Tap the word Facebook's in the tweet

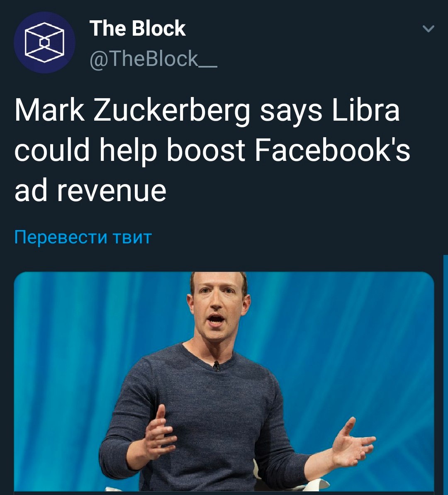(x=332, y=150)
